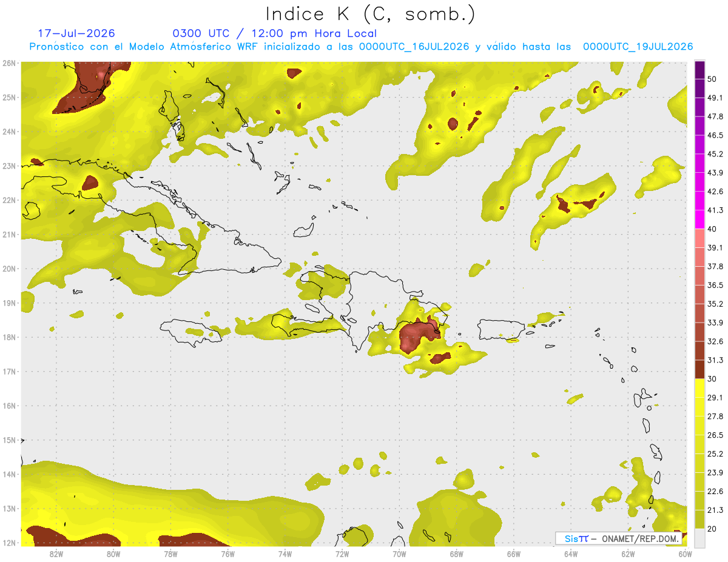Click latitude axis label '19N'
The width and height of the screenshot is (728, 562).
(x=9, y=303)
